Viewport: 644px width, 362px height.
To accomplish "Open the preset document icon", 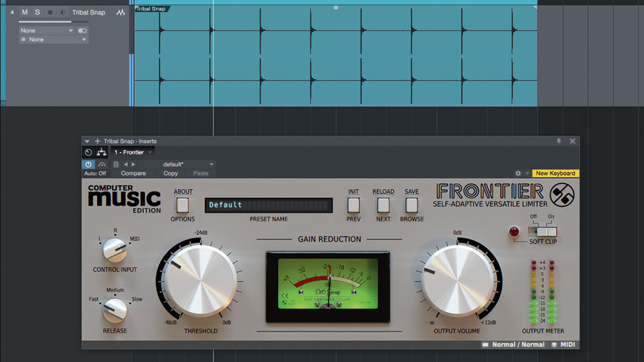I will (x=116, y=164).
